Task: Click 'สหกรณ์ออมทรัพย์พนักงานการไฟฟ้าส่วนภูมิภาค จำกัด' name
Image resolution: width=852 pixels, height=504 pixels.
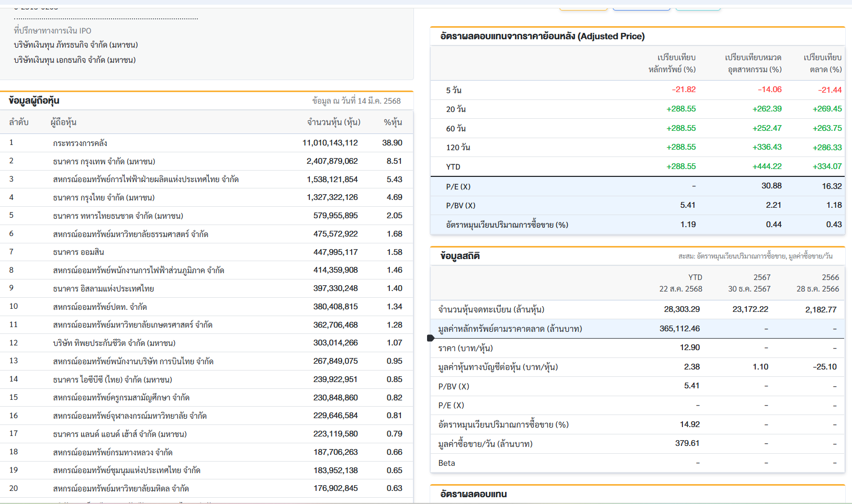Action: point(139,270)
